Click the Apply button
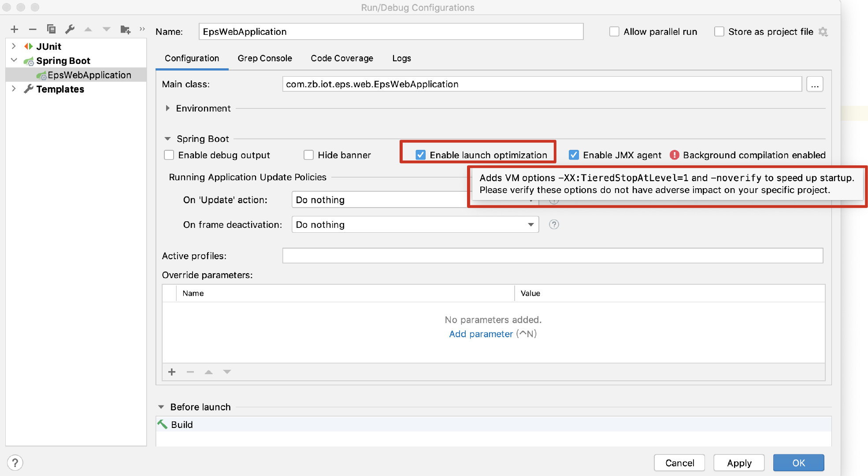 pyautogui.click(x=739, y=463)
